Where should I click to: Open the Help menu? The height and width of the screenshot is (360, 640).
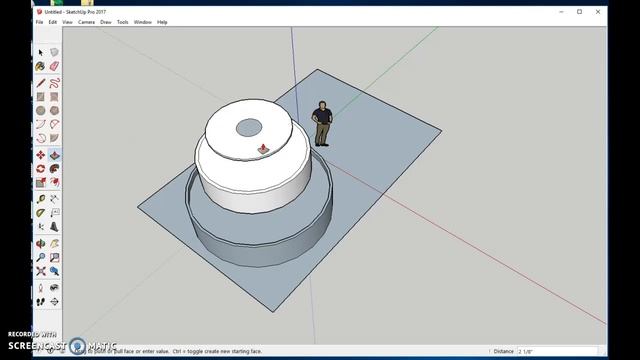coord(162,22)
